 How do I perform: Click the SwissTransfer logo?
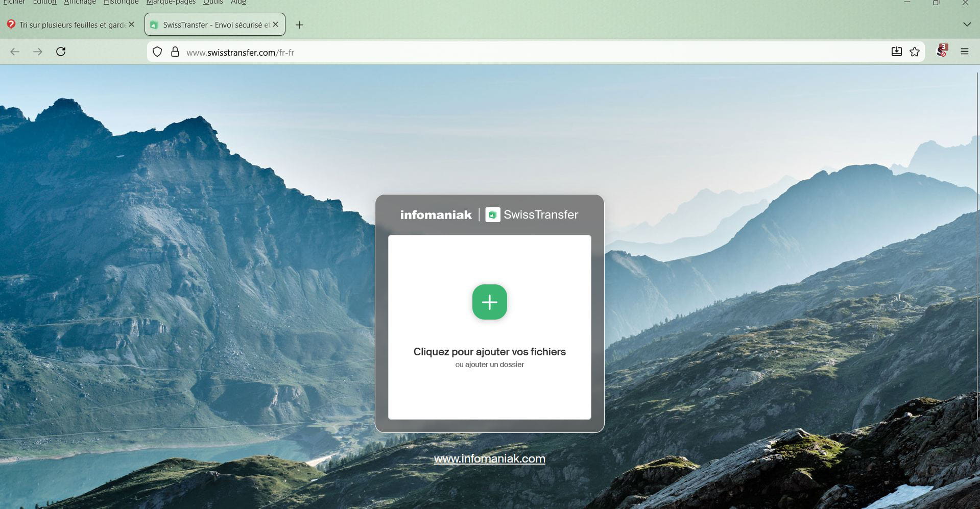click(x=532, y=215)
